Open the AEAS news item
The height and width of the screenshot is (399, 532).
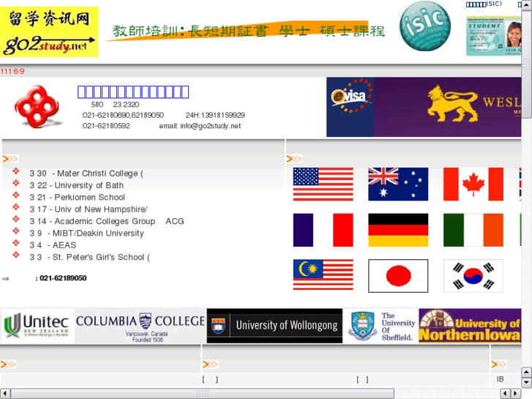point(53,245)
